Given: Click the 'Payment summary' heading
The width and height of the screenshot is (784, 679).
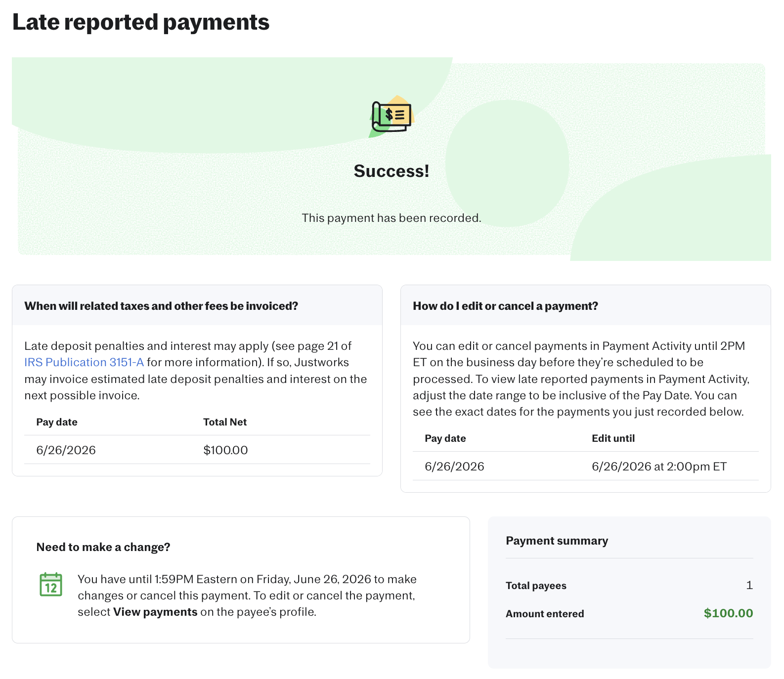Looking at the screenshot, I should click(x=557, y=541).
